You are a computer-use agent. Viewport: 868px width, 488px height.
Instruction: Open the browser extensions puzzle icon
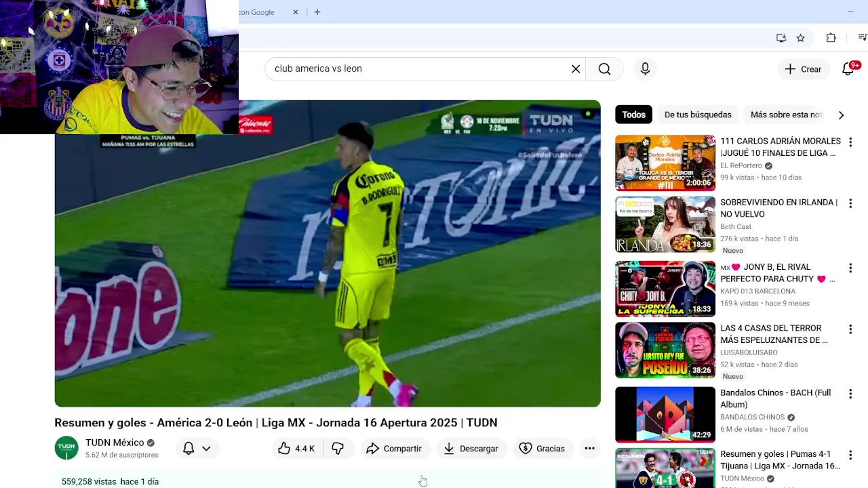coord(831,38)
